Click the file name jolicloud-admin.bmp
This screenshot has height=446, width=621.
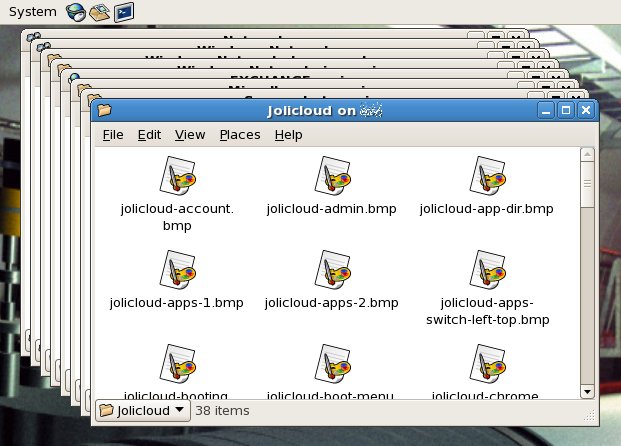(331, 209)
